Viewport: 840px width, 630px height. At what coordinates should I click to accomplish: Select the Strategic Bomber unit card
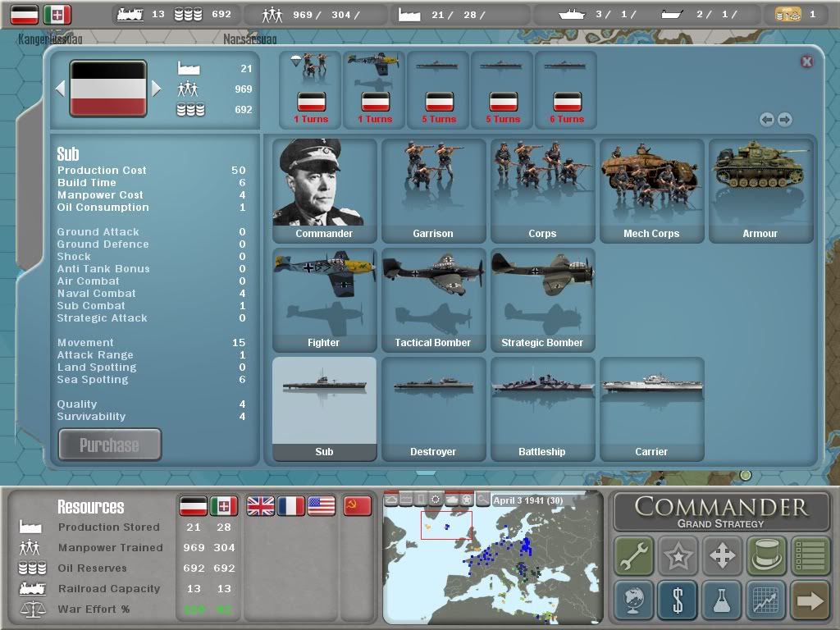coord(543,300)
